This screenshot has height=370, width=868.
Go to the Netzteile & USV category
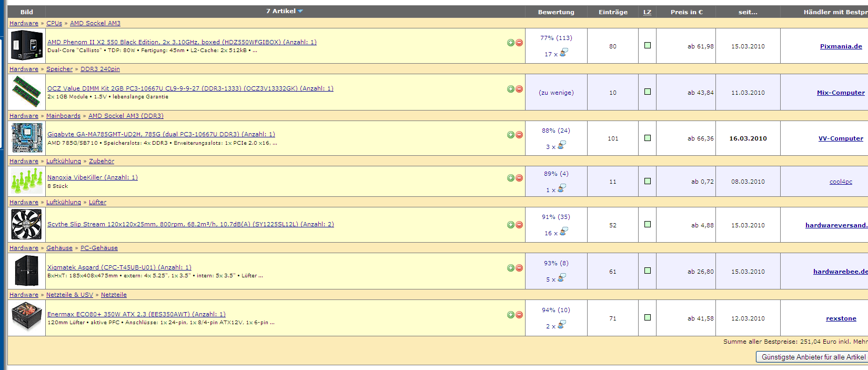point(69,295)
